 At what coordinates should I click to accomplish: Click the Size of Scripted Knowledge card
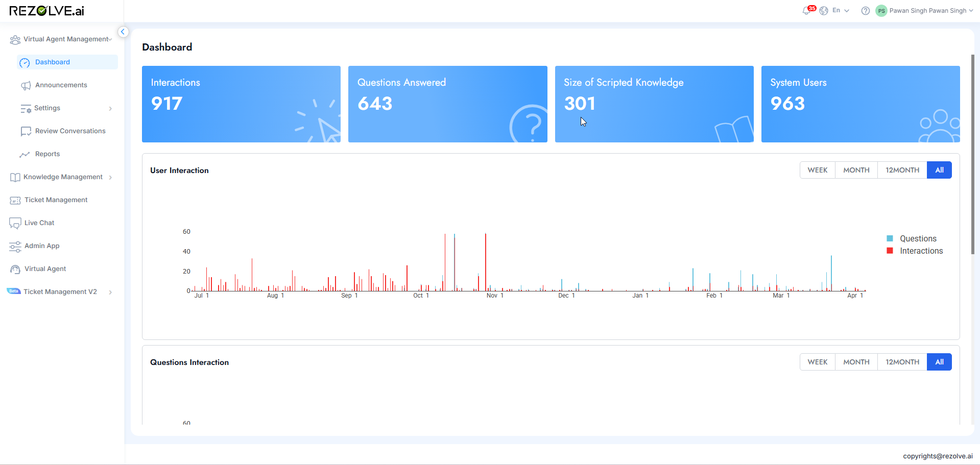pos(654,104)
